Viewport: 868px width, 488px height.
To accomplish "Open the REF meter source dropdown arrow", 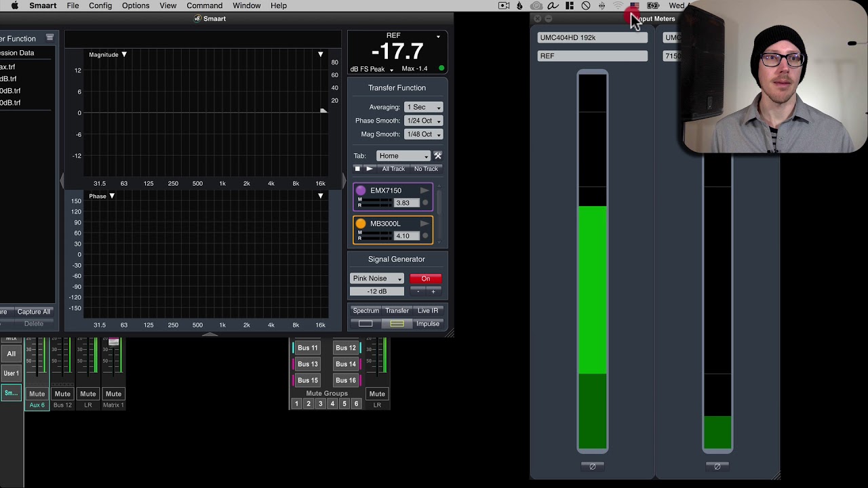I will point(438,37).
